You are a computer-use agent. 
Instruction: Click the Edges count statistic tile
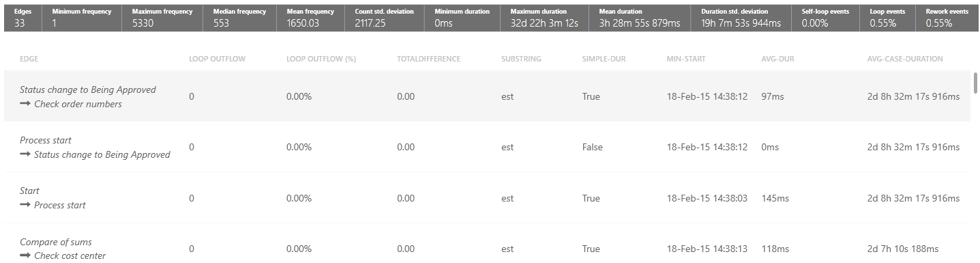pos(23,18)
